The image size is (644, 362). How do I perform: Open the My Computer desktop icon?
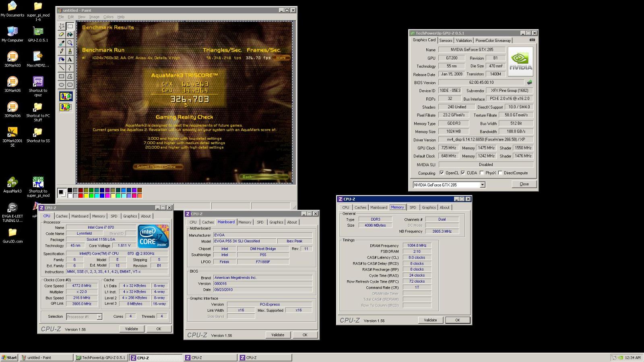click(12, 34)
